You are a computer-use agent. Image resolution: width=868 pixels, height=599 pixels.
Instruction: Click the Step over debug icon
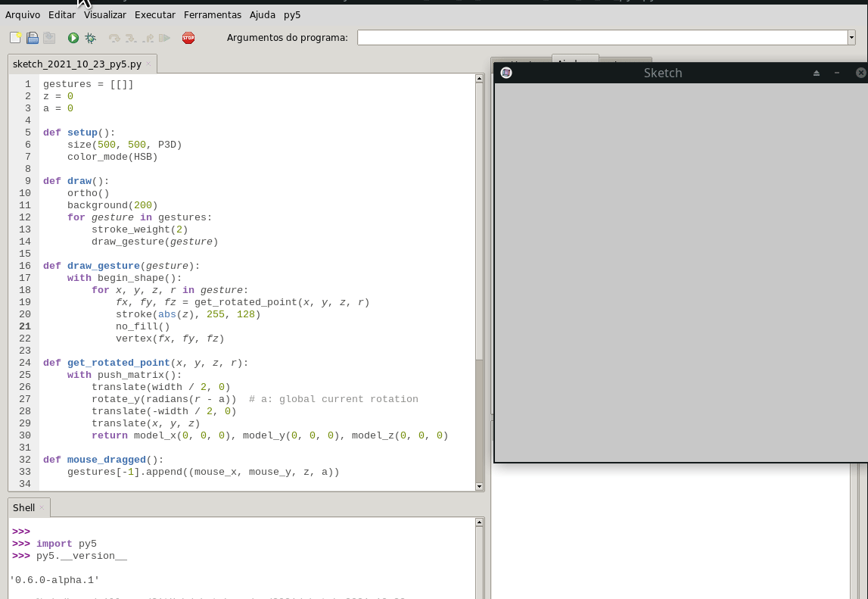tap(114, 38)
